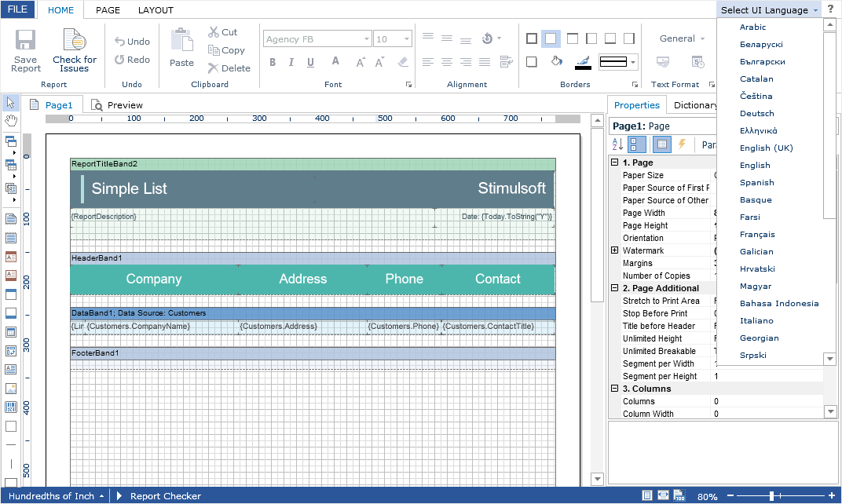The width and height of the screenshot is (842, 504).
Task: Click the Save Report icon
Action: 26,41
